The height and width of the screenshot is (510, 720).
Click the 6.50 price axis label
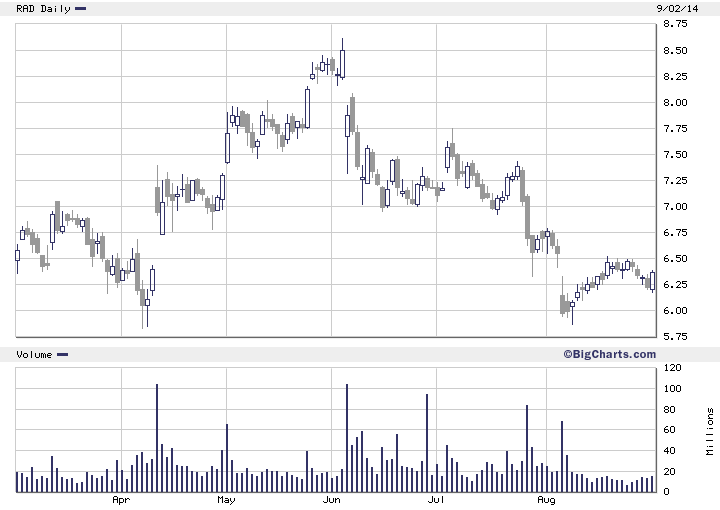[675, 258]
